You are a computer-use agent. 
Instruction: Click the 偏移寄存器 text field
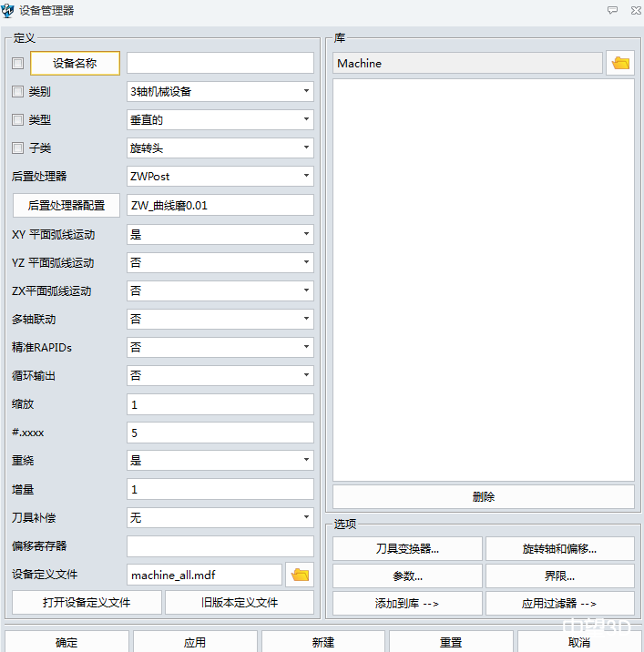(x=220, y=546)
